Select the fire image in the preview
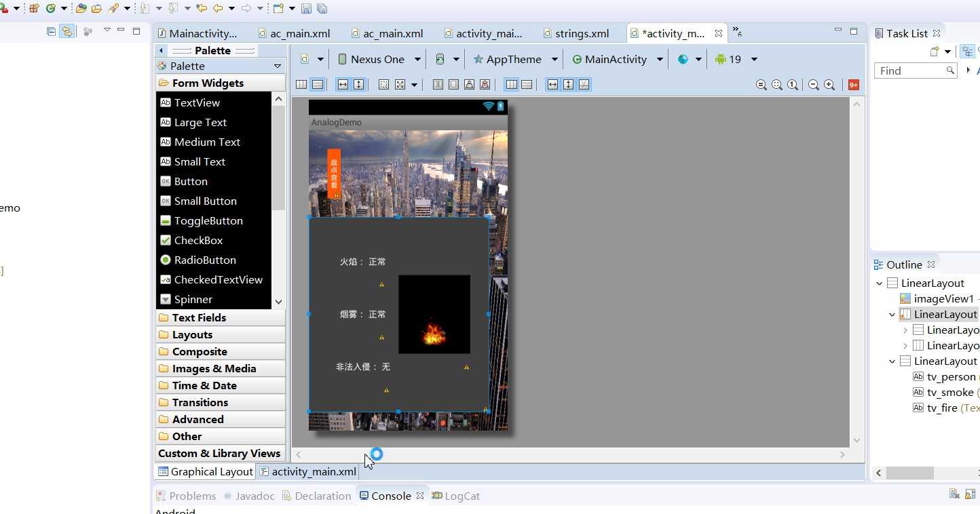 (x=434, y=314)
